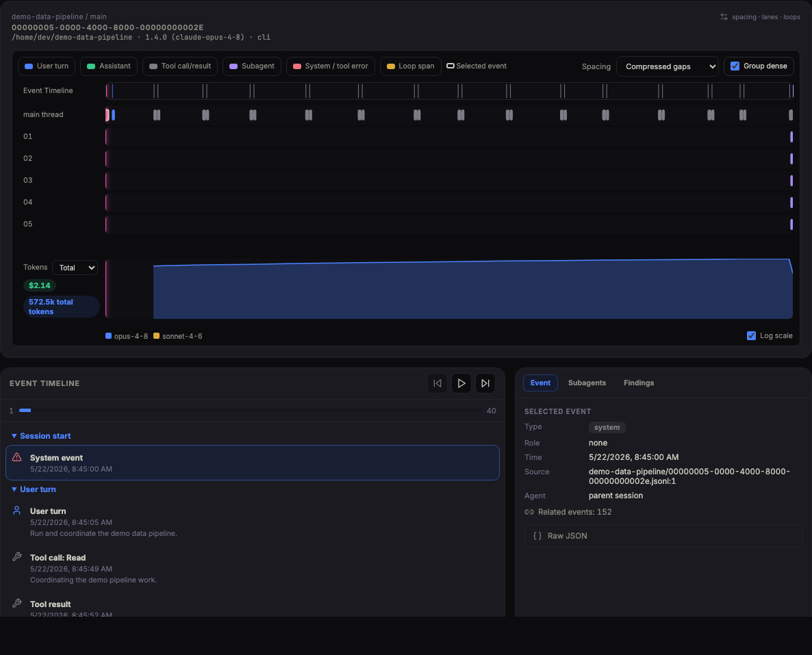Toggle the Loop span legend chip
This screenshot has width=812, height=655.
(x=411, y=66)
